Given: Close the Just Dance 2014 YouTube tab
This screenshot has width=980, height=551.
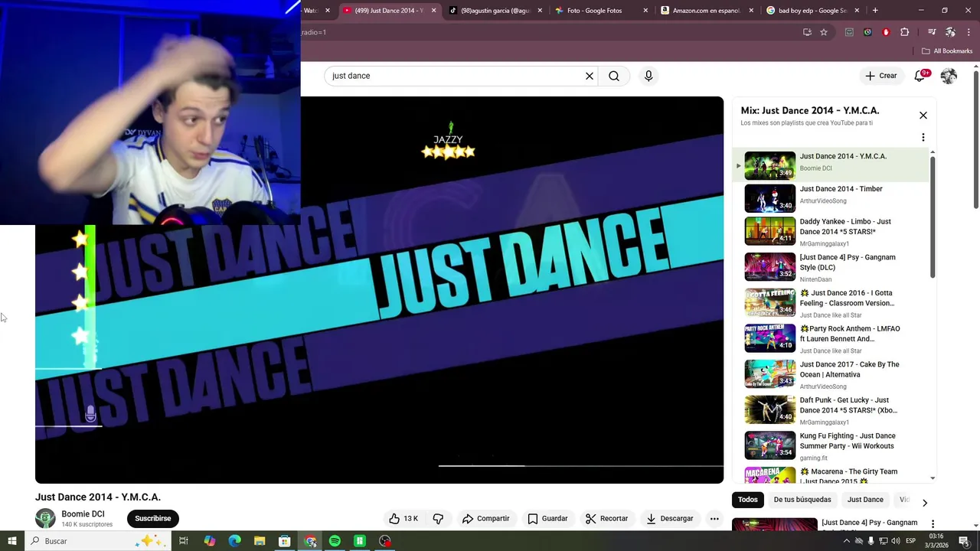Looking at the screenshot, I should pyautogui.click(x=434, y=11).
